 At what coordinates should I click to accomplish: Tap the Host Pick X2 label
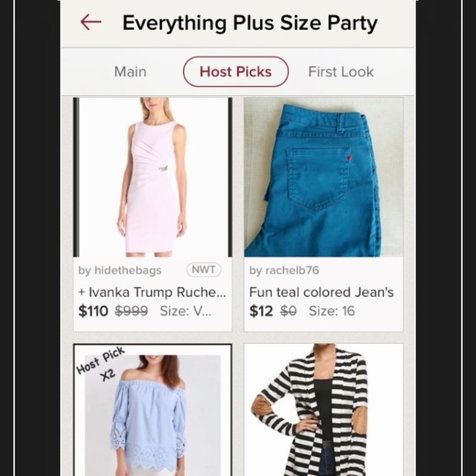(x=100, y=364)
